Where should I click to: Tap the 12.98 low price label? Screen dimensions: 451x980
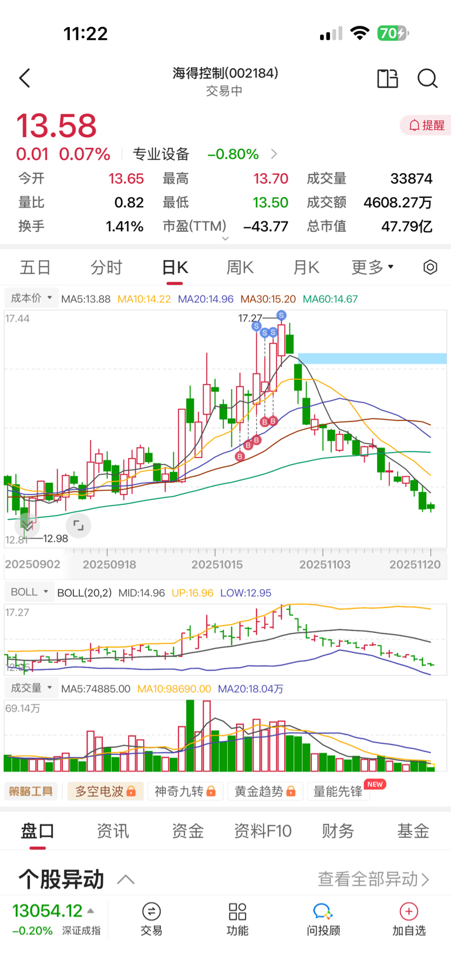pyautogui.click(x=55, y=538)
